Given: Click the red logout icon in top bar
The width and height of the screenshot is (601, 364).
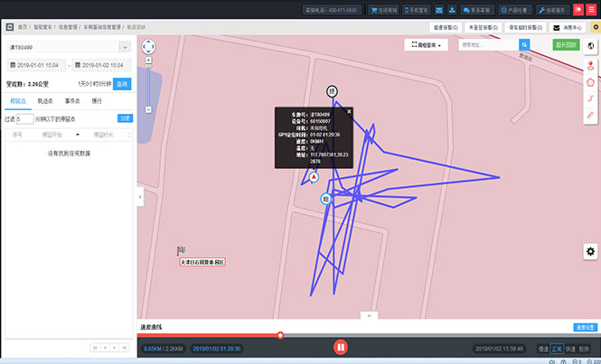Looking at the screenshot, I should (578, 10).
